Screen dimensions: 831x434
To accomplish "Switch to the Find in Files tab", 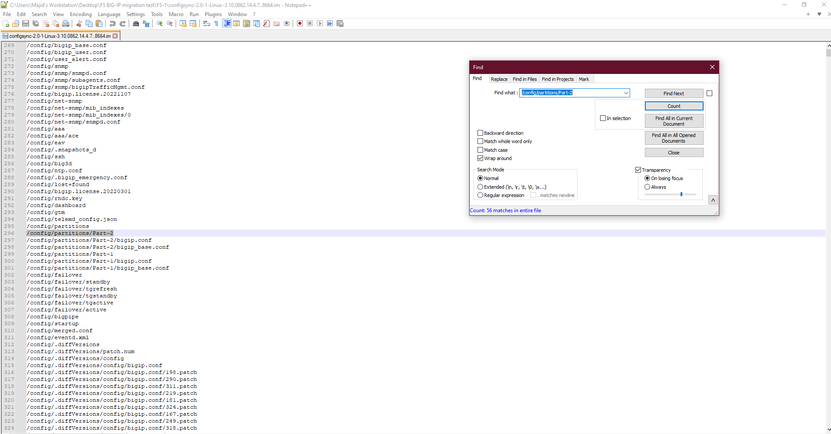I will [525, 79].
